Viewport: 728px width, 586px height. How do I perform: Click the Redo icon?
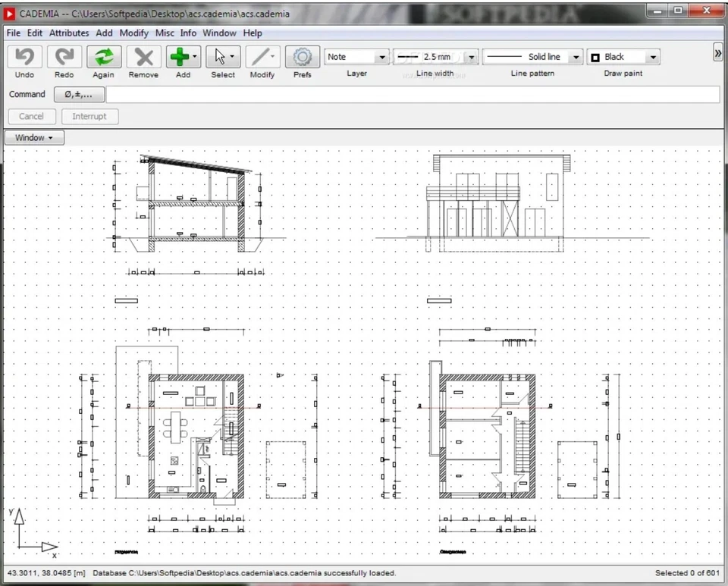pyautogui.click(x=64, y=57)
